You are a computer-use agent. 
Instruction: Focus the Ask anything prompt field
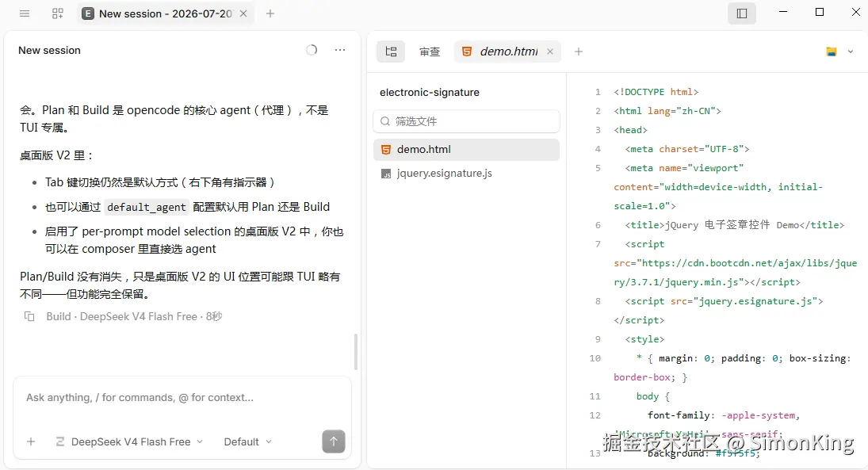pyautogui.click(x=182, y=398)
